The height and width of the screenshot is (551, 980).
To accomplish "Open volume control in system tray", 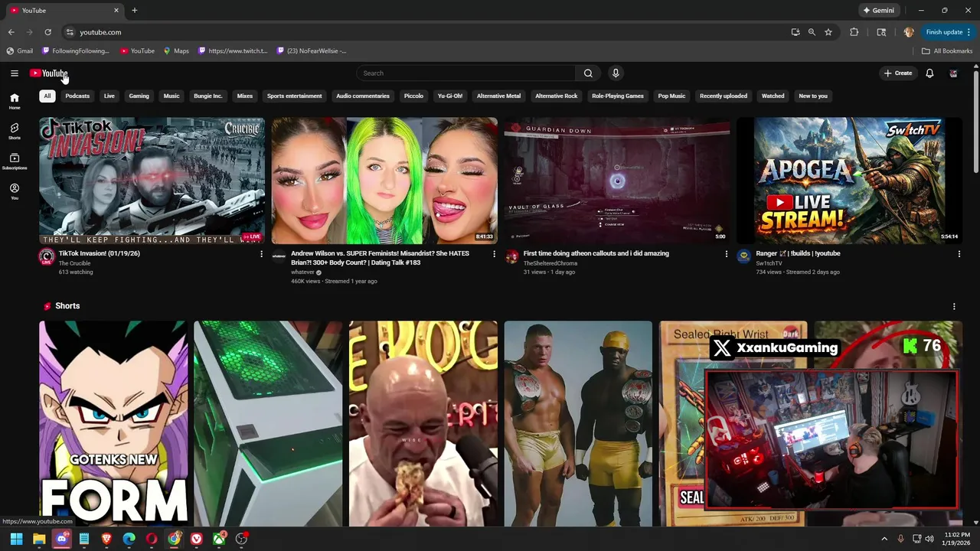I will (x=930, y=539).
